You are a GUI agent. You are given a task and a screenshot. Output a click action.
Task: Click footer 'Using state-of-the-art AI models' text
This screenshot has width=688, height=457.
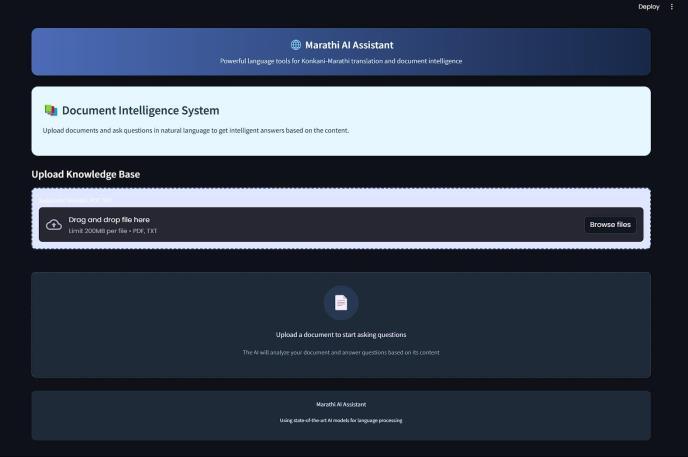pos(341,420)
